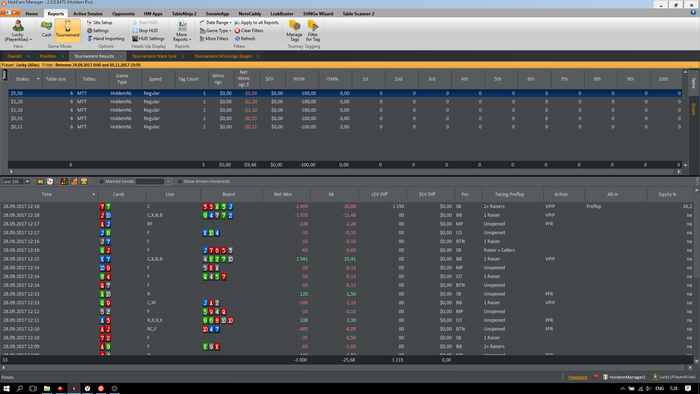Viewport: 700px width, 394px height.
Task: Open the Opponents ribbon tab
Action: (123, 13)
